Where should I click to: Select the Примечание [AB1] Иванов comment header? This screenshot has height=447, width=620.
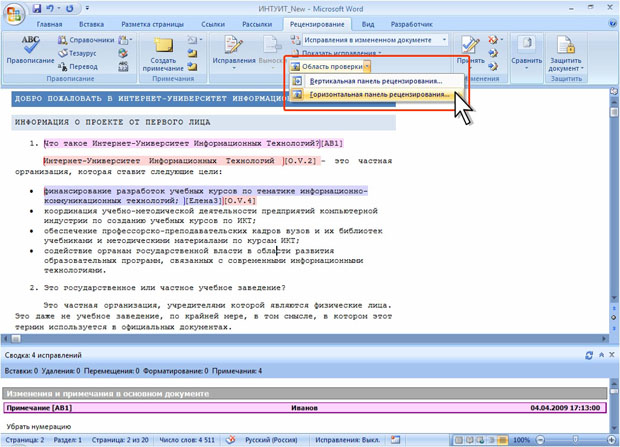(x=304, y=408)
